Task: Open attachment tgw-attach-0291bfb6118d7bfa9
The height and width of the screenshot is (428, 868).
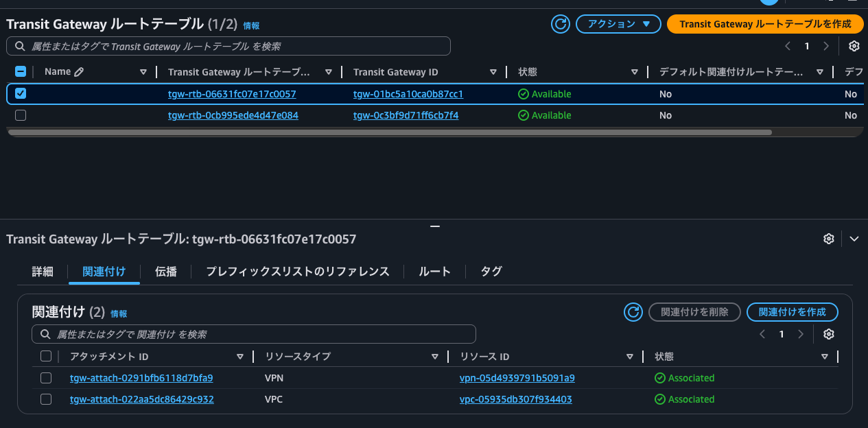Action: click(x=141, y=378)
